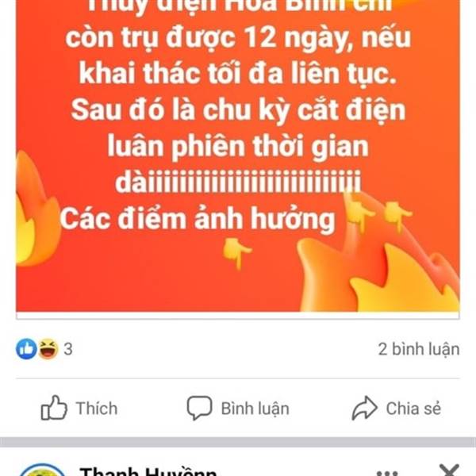476x476 pixels.
Task: Open the three-dot options menu on next post
Action: click(387, 474)
